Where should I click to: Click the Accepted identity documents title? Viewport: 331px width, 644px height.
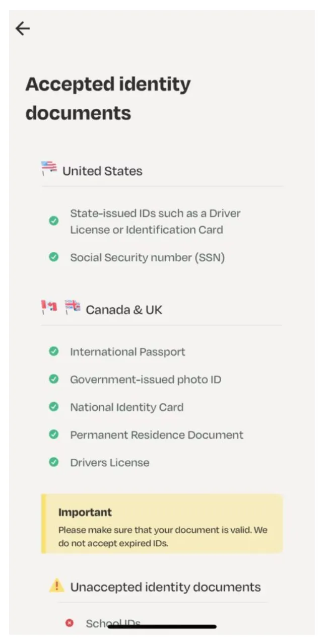108,98
